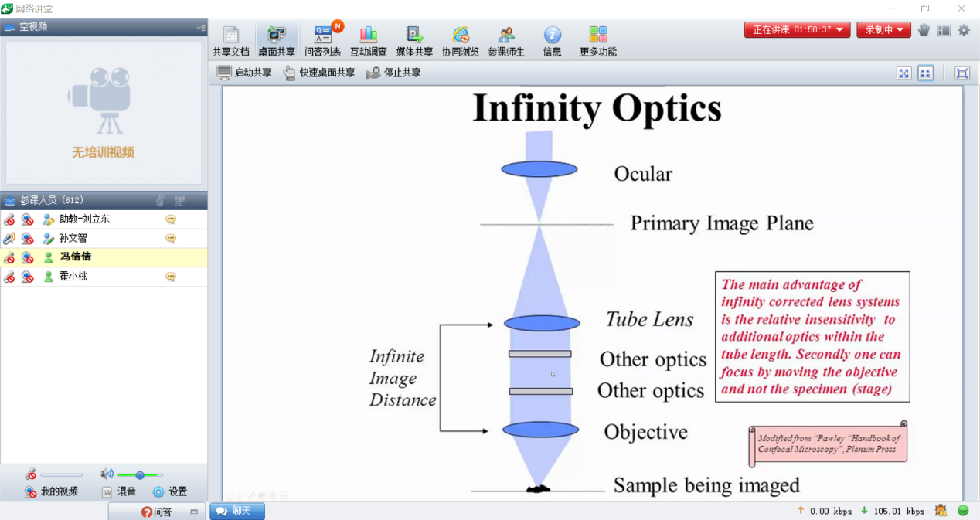Image resolution: width=980 pixels, height=520 pixels.
Task: Expand the 录制中 recording dropdown
Action: (x=883, y=30)
